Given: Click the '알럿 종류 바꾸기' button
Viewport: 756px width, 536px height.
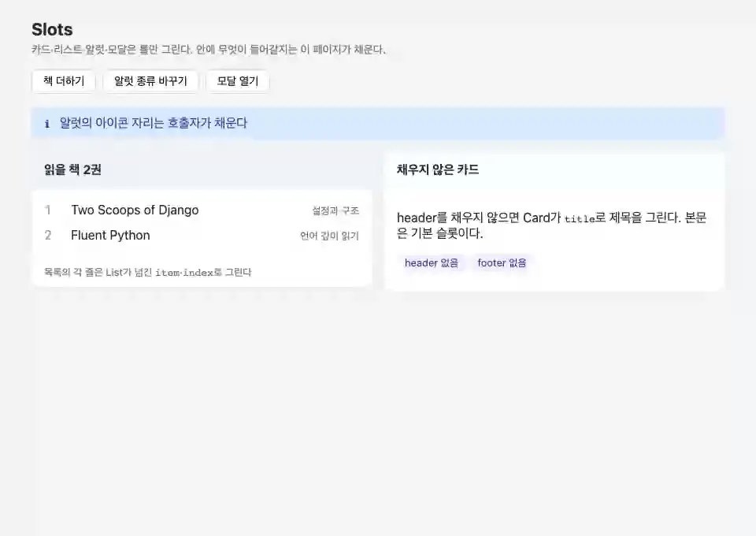Looking at the screenshot, I should 150,81.
